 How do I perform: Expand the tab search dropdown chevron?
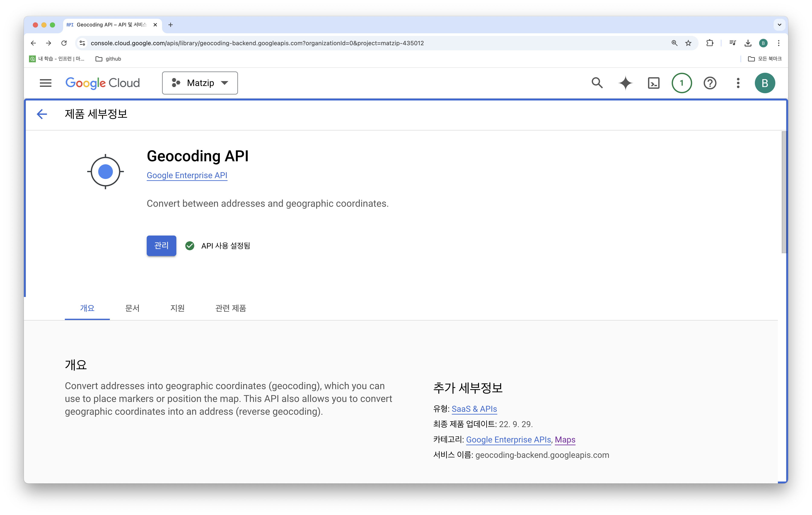point(779,25)
